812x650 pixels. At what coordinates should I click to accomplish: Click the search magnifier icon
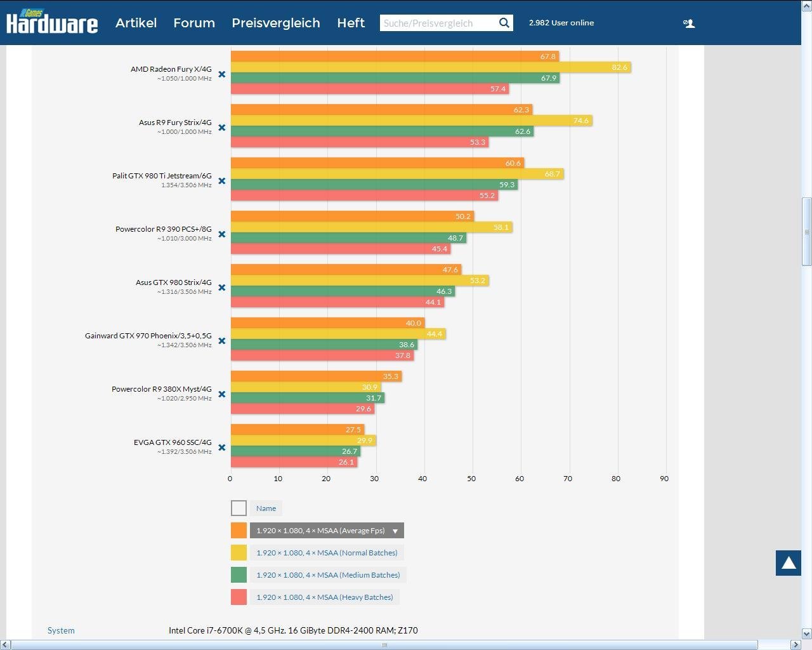pos(504,23)
